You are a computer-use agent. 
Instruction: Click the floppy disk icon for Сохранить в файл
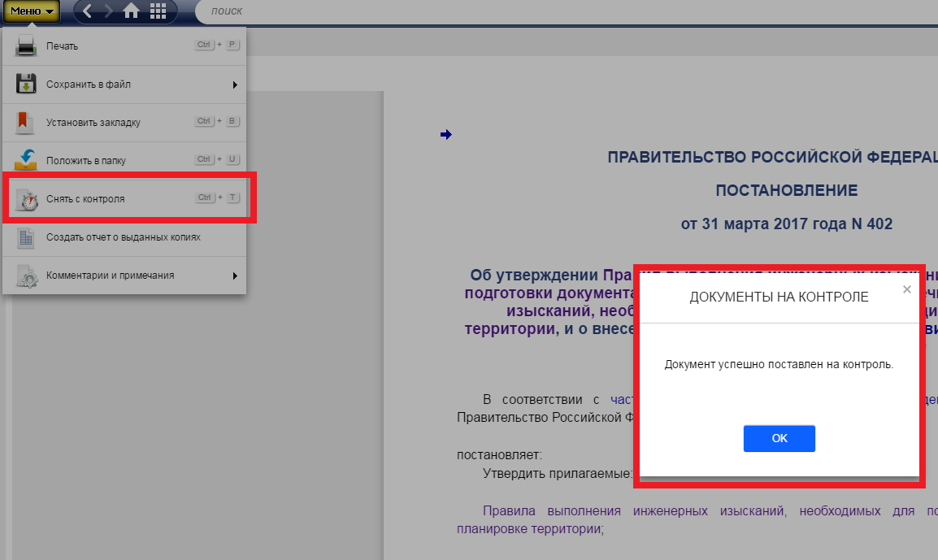(x=26, y=85)
